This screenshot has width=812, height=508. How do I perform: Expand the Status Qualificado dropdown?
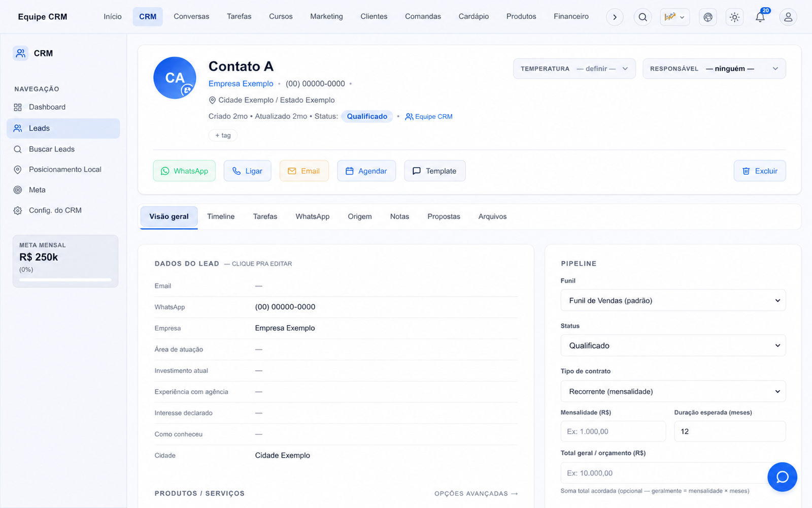coord(673,346)
